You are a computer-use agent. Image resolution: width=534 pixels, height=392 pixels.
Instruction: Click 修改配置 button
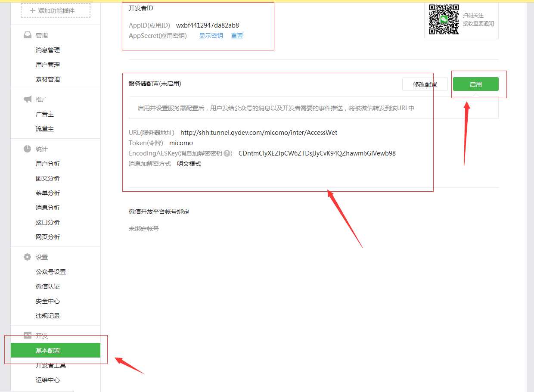pos(425,84)
